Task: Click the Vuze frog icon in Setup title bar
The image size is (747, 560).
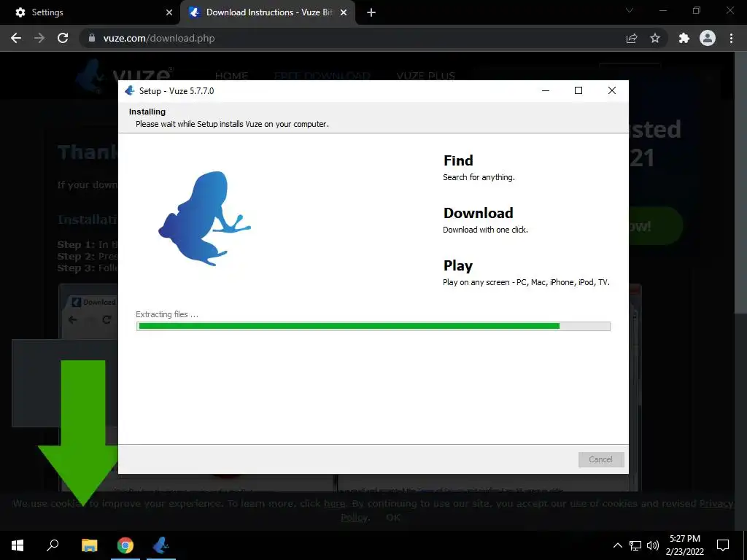Action: (x=130, y=90)
